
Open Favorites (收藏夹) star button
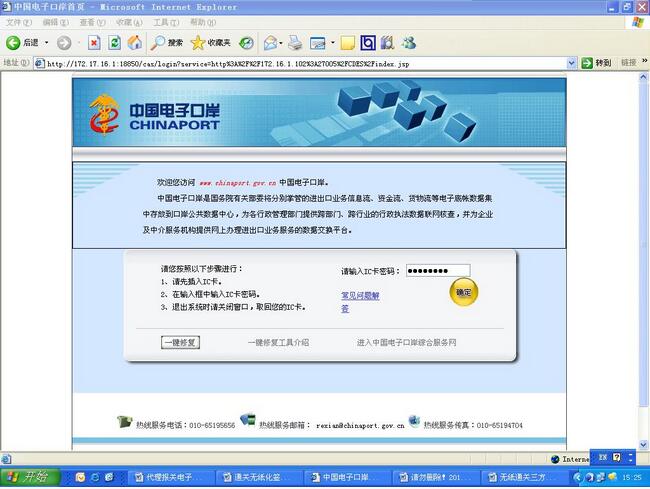[210, 43]
